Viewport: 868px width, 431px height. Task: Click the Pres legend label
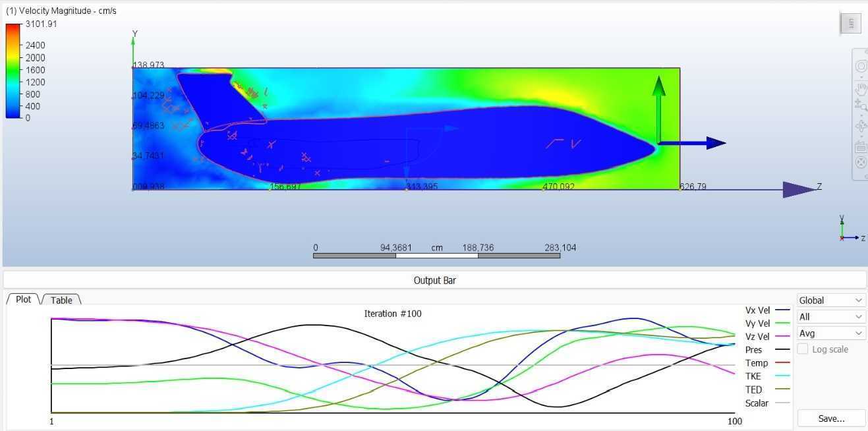point(753,350)
